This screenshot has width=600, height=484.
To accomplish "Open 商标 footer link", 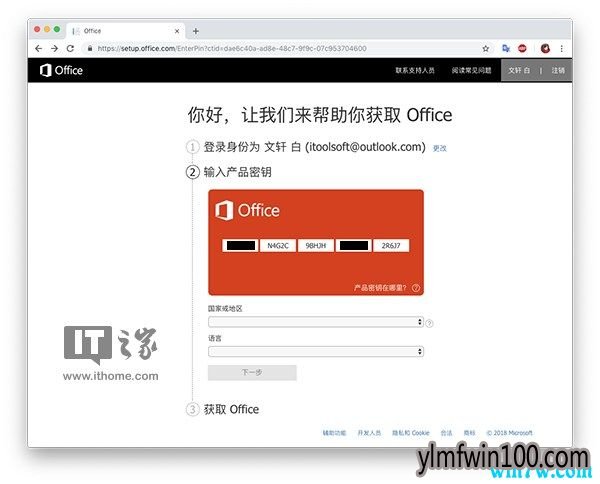I will pyautogui.click(x=469, y=433).
